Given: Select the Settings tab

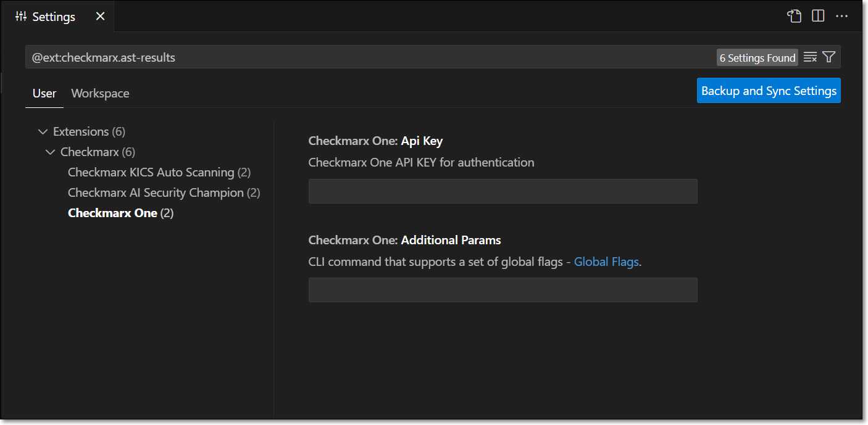Looking at the screenshot, I should (x=57, y=17).
